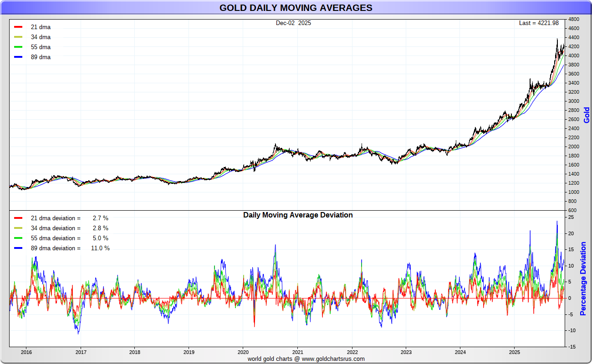Click the Daily Moving Average Deviation heading

point(298,215)
